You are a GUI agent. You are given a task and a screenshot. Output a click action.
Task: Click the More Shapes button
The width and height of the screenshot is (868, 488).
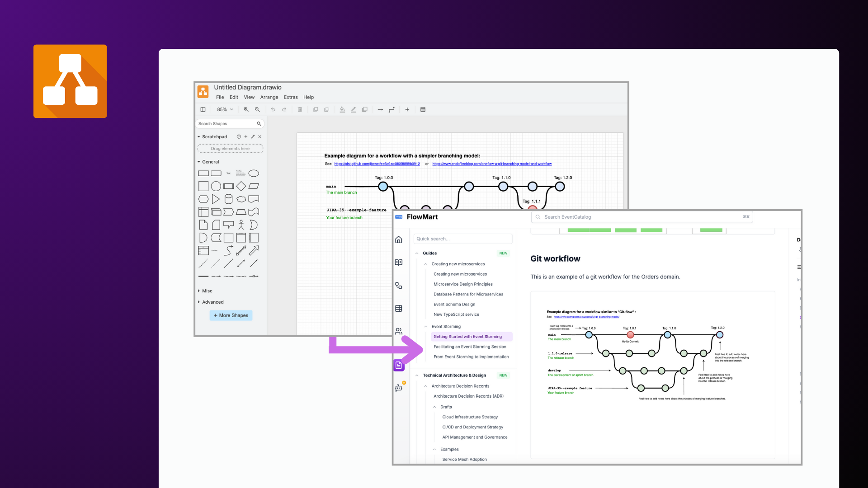pyautogui.click(x=231, y=315)
